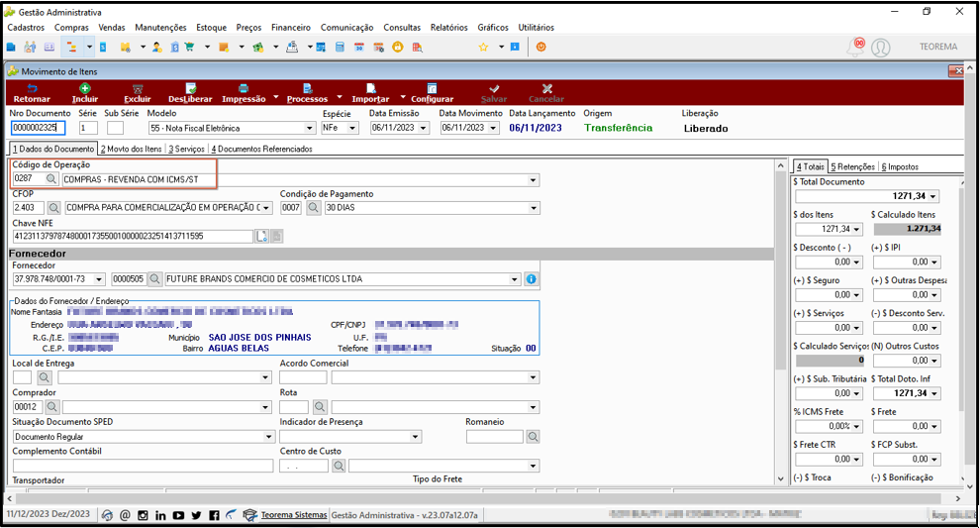Open the Espécie NFe dropdown

pos(352,128)
